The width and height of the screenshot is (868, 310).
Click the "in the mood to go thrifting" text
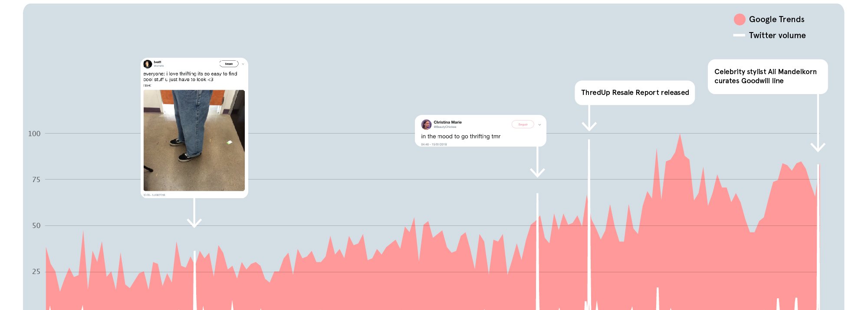(460, 137)
